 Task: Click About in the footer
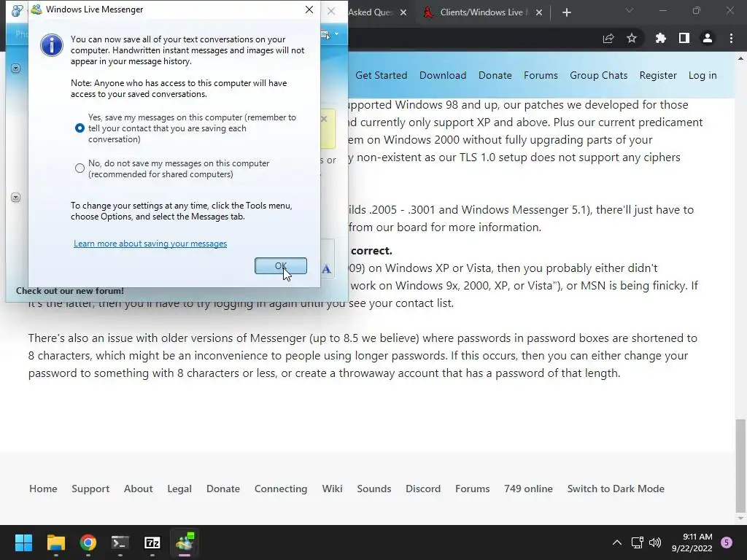click(x=138, y=489)
